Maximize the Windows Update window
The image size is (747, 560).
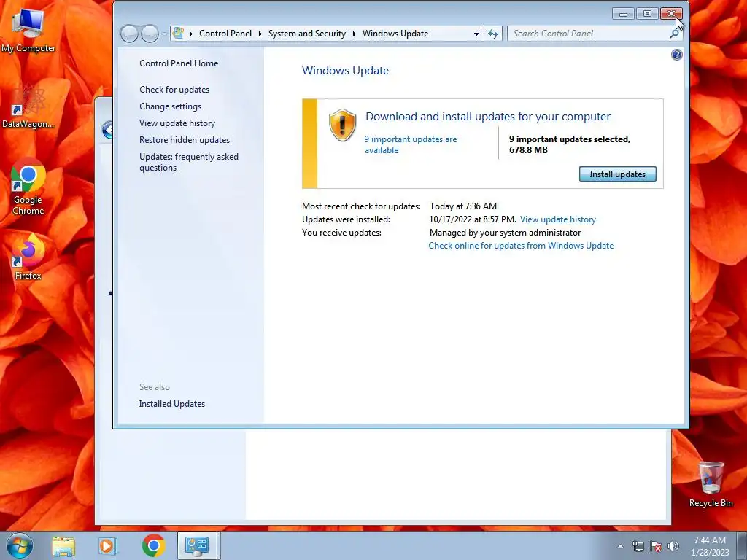tap(647, 14)
